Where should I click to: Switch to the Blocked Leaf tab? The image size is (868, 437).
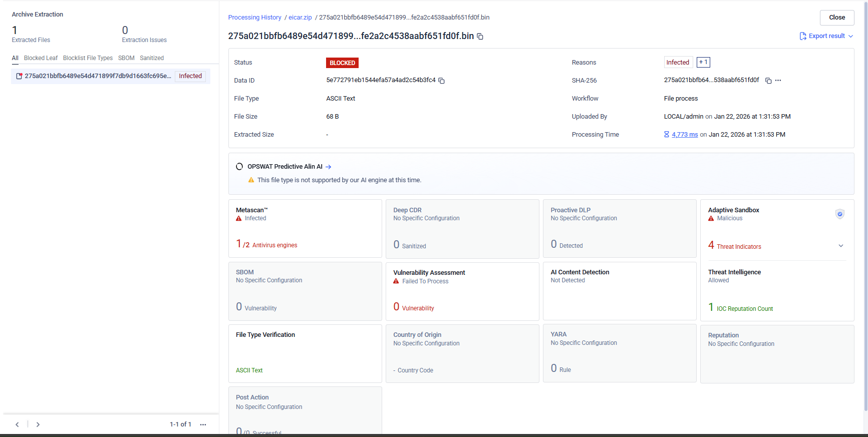41,58
